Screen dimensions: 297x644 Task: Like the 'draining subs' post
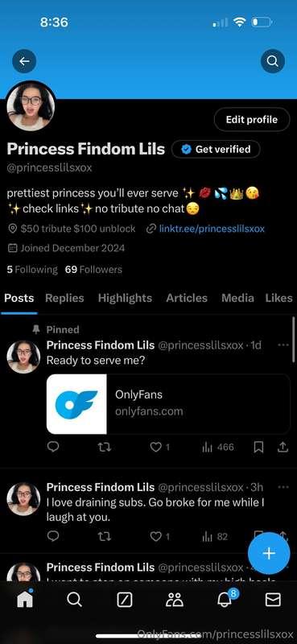155,536
